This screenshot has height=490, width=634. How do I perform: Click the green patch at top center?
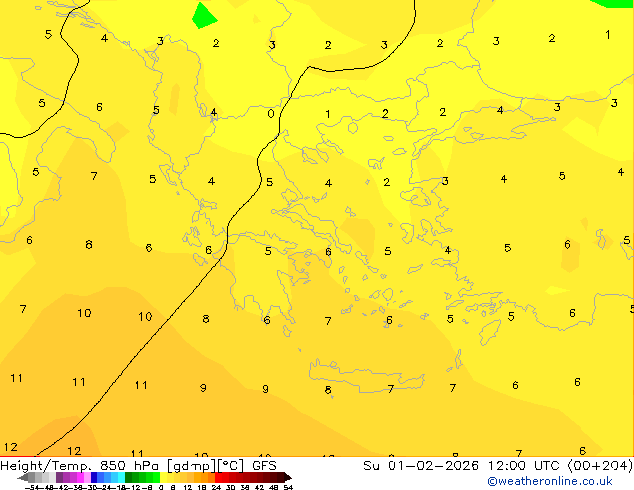(204, 14)
